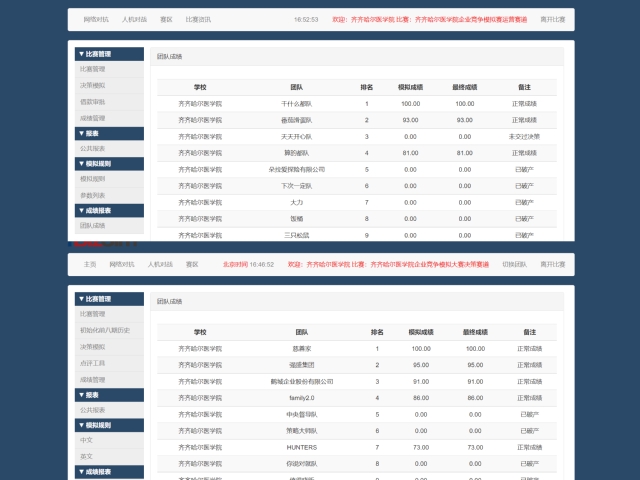This screenshot has width=640, height=480.
Task: Select the HUNTERS team row
Action: (301, 447)
